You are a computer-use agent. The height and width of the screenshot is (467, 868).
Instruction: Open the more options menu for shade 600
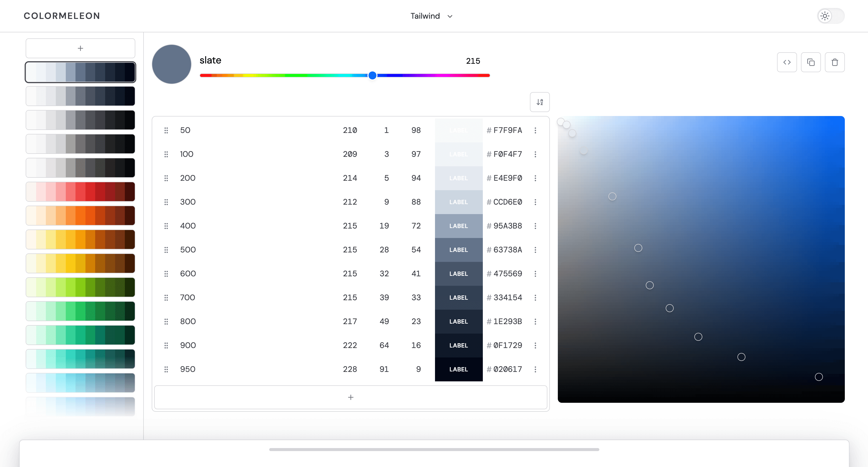click(535, 274)
